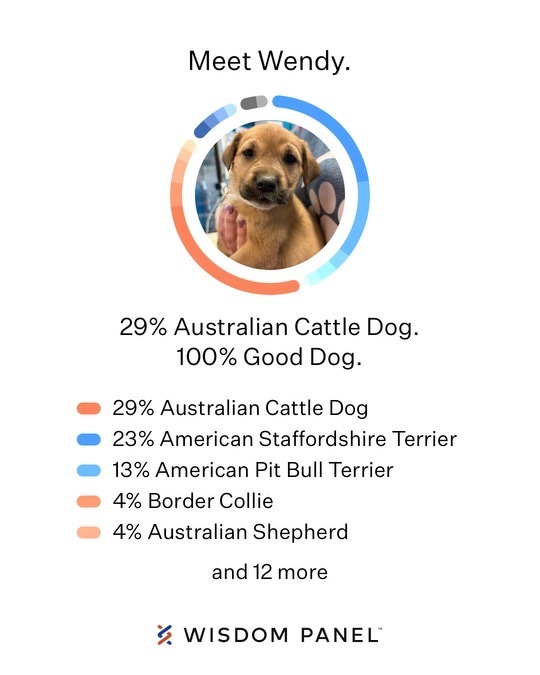Select the pale Australian Shepherd swatch

click(x=89, y=532)
